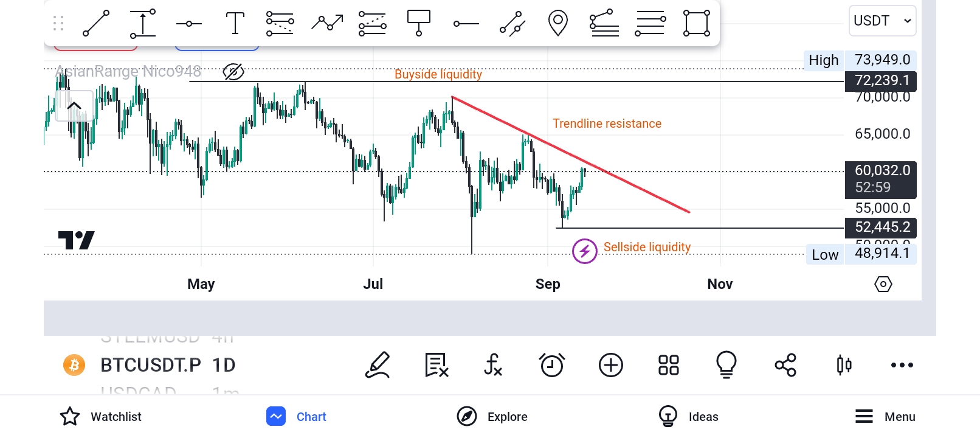Open the three-dot more options menu

[x=902, y=365]
